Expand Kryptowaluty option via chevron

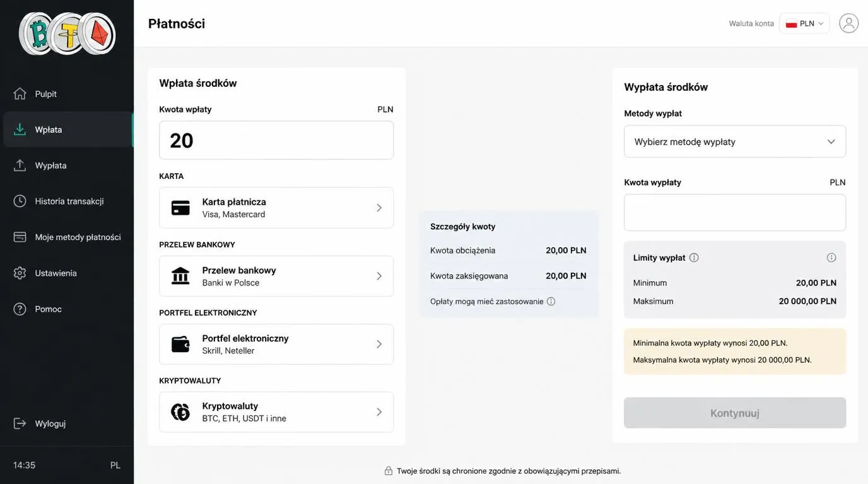click(x=379, y=412)
